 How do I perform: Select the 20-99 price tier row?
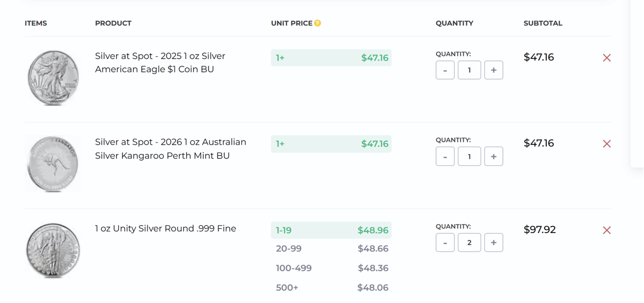332,249
